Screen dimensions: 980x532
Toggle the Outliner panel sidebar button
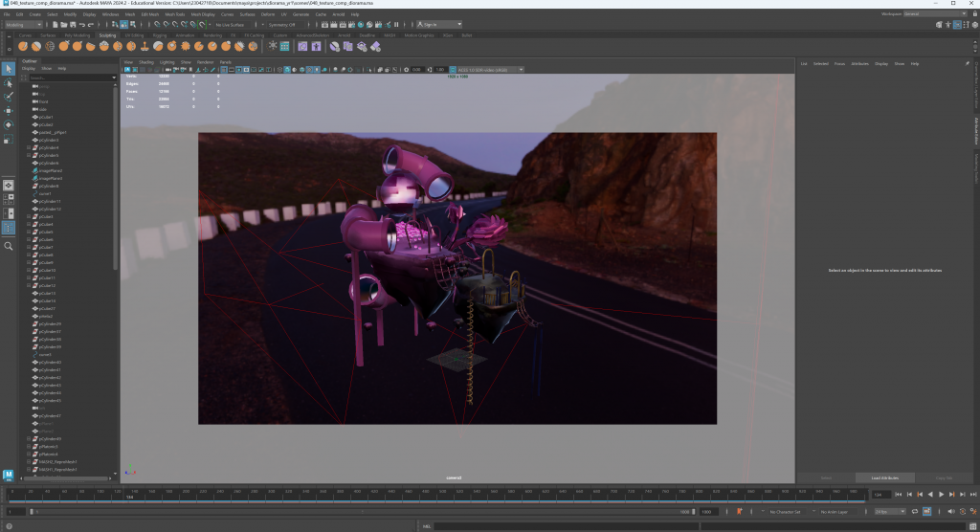(x=8, y=228)
